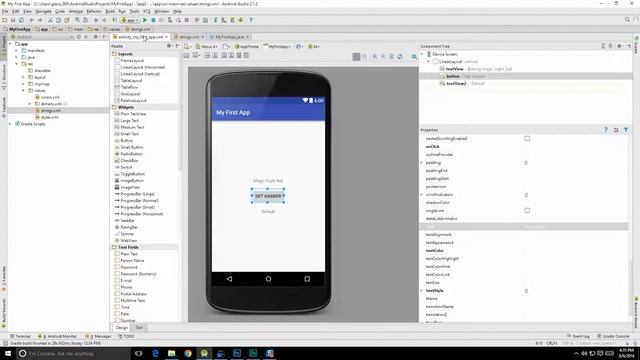Open the Terminal tool window

(20, 336)
